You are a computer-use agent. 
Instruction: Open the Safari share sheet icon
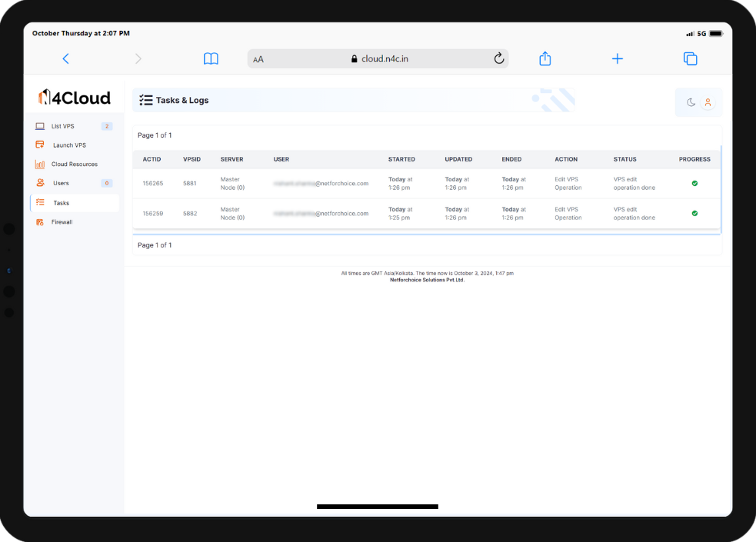(x=545, y=59)
